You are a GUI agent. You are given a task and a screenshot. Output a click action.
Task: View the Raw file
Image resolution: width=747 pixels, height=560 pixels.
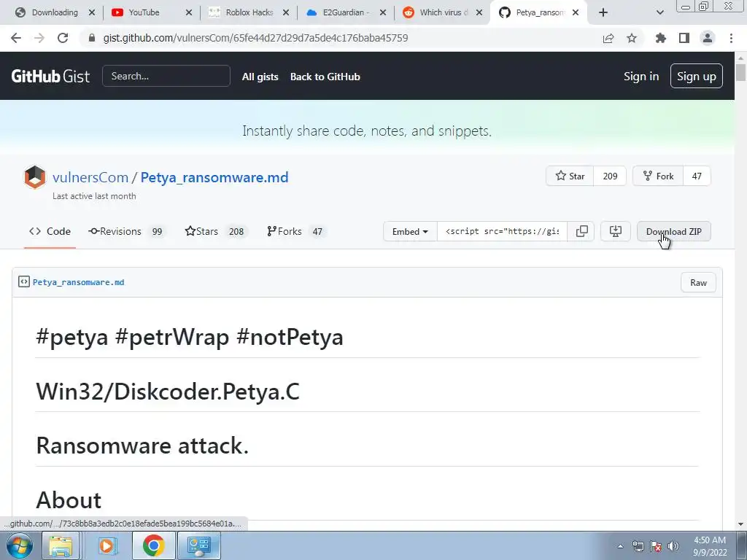[x=698, y=282]
